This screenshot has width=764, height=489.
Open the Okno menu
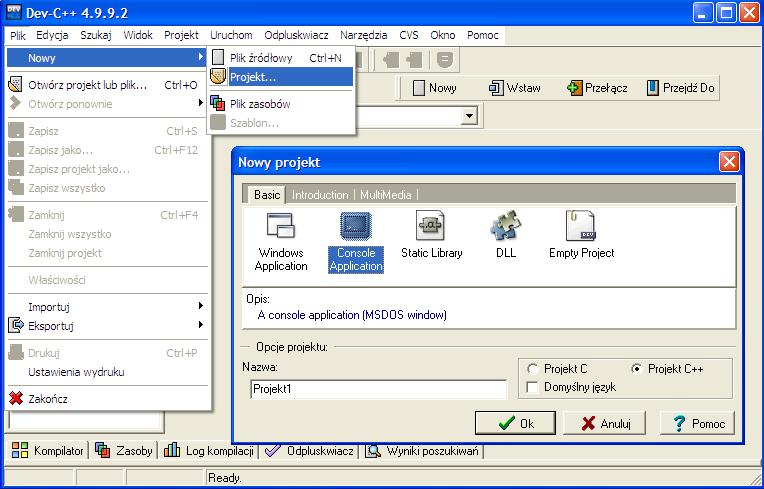[442, 35]
